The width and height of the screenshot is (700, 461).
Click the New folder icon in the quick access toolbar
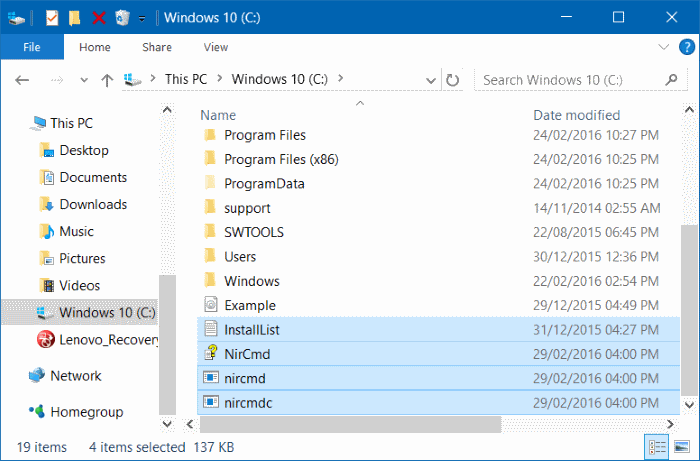pos(75,18)
